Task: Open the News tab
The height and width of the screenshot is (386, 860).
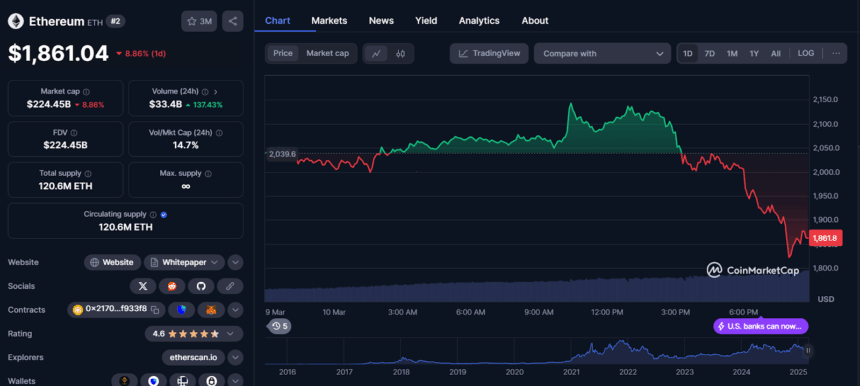Action: coord(381,20)
